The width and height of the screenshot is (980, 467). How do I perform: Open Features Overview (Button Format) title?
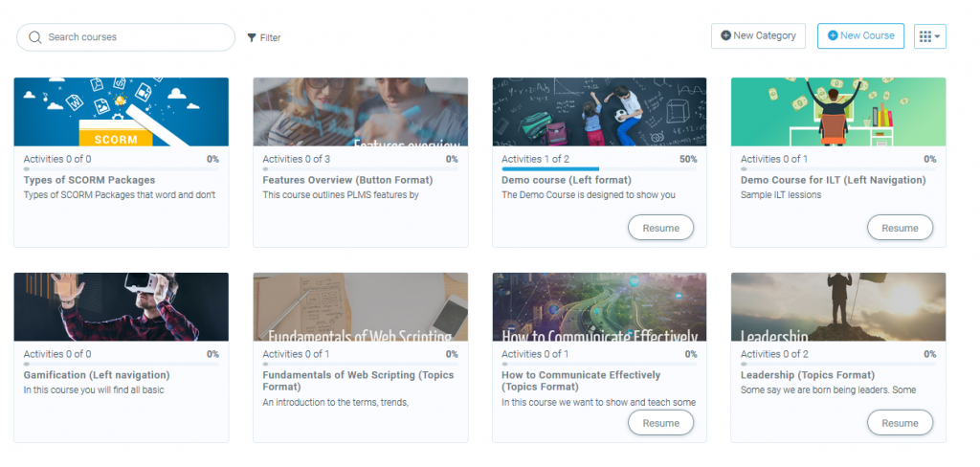tap(347, 180)
